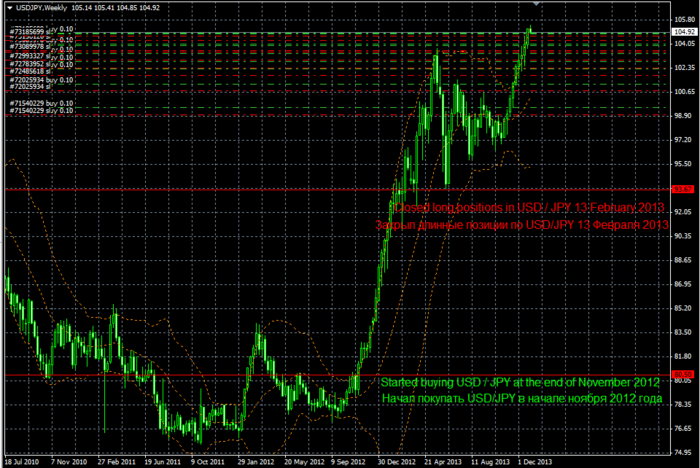The width and height of the screenshot is (700, 468).
Task: Click the 88.65 price scale label
Action: point(684,260)
